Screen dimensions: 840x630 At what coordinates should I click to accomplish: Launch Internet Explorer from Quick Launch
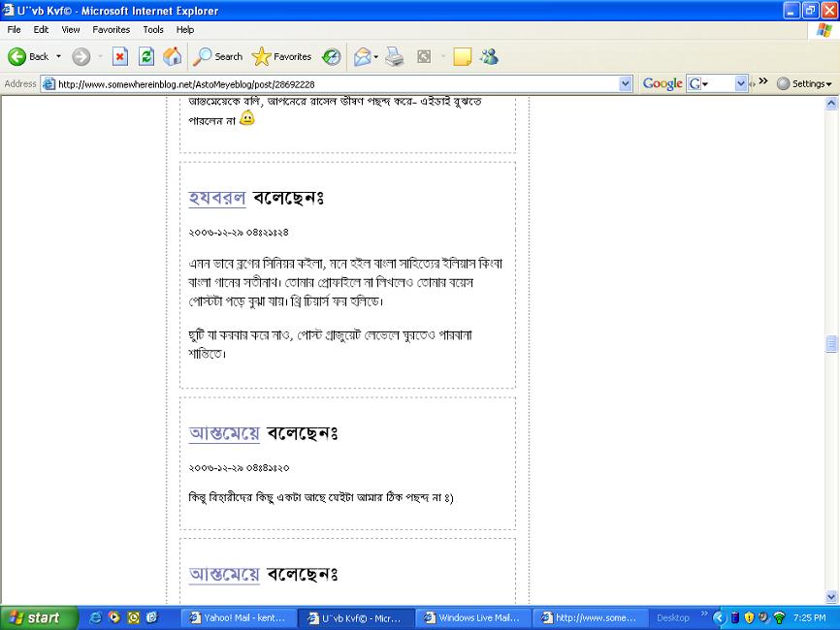tap(96, 617)
